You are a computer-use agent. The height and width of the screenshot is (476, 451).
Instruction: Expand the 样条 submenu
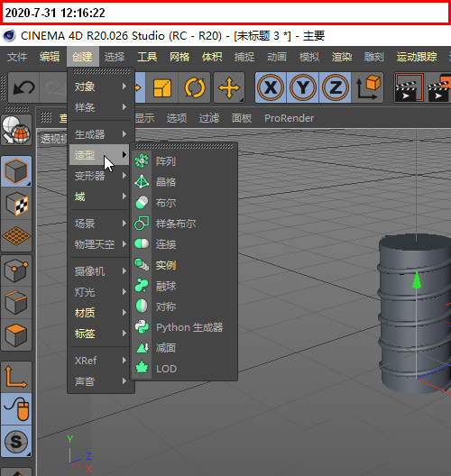pyautogui.click(x=100, y=107)
